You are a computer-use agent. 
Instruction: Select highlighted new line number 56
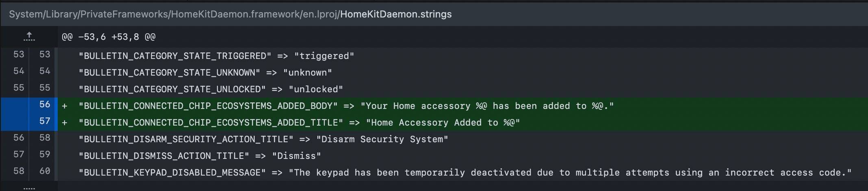tap(45, 104)
